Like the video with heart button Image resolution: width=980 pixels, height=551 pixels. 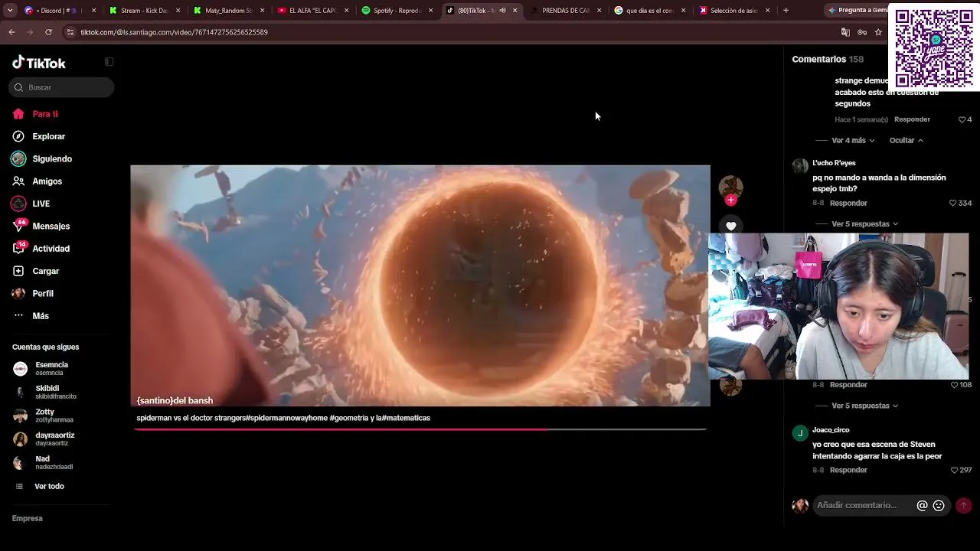[731, 227]
